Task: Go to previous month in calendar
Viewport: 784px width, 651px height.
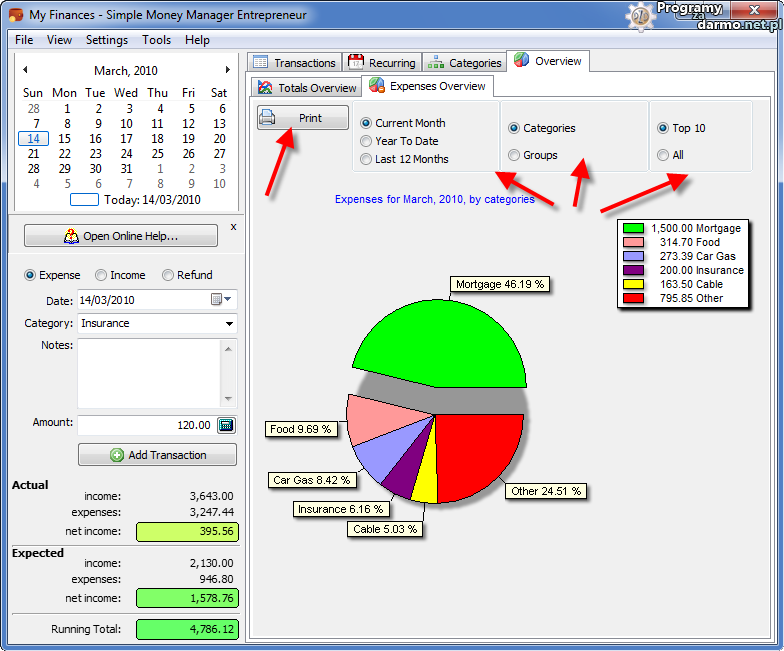Action: [26, 70]
